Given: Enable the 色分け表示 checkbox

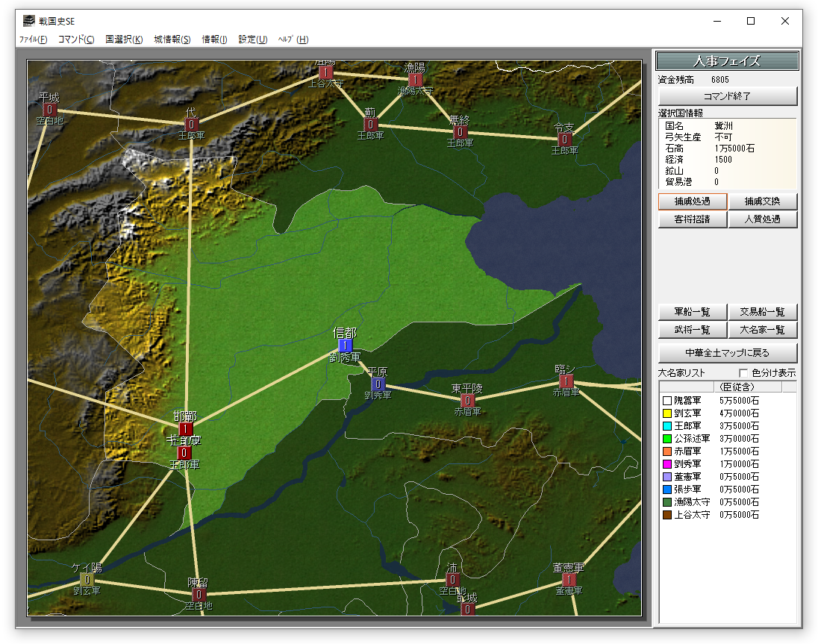Looking at the screenshot, I should click(x=743, y=373).
